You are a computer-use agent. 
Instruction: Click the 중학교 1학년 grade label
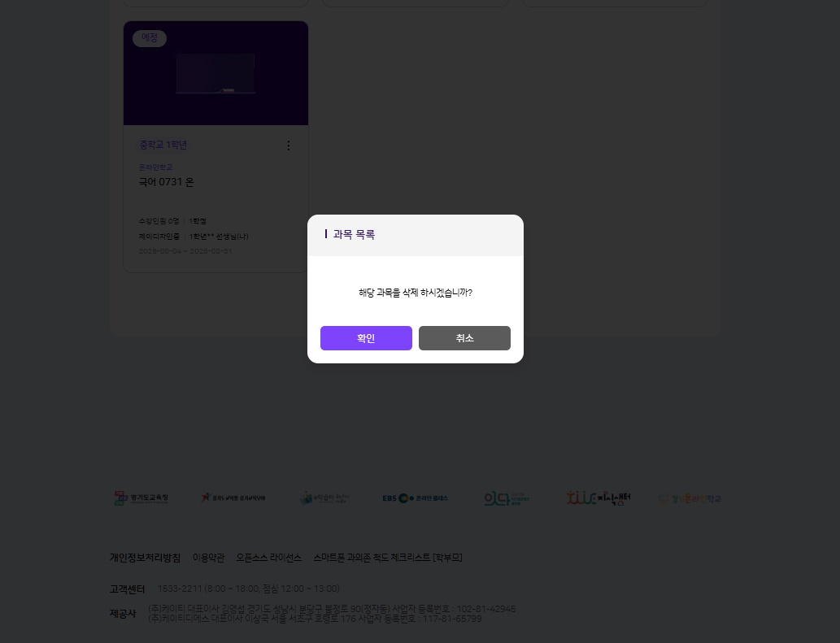pos(163,145)
